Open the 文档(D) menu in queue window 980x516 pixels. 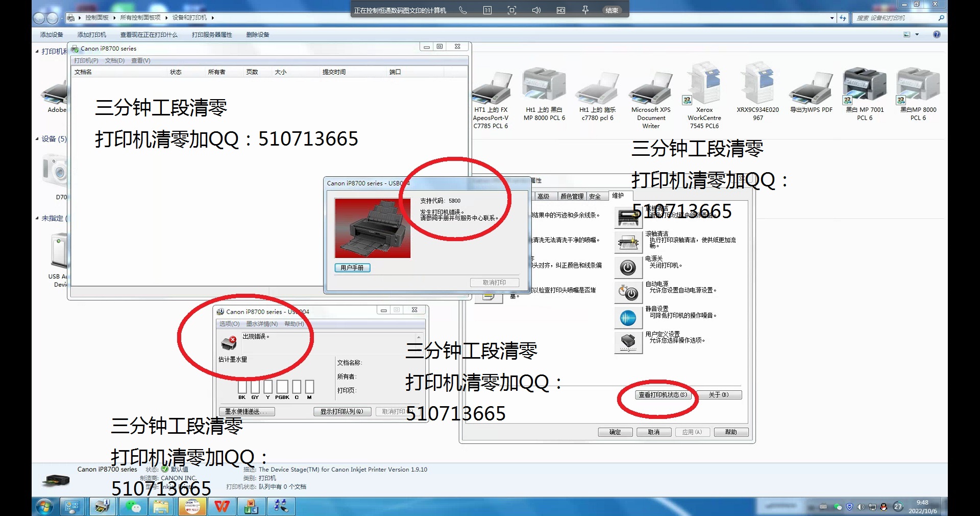(x=115, y=61)
